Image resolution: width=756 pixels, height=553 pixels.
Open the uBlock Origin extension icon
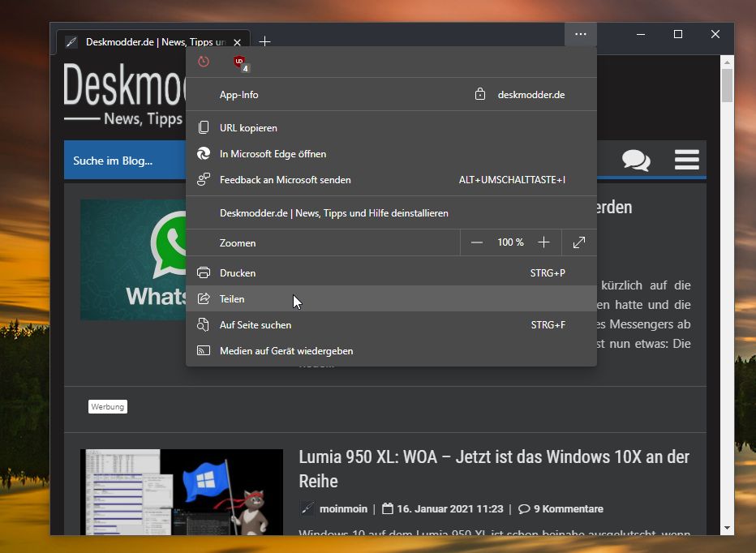click(x=240, y=62)
